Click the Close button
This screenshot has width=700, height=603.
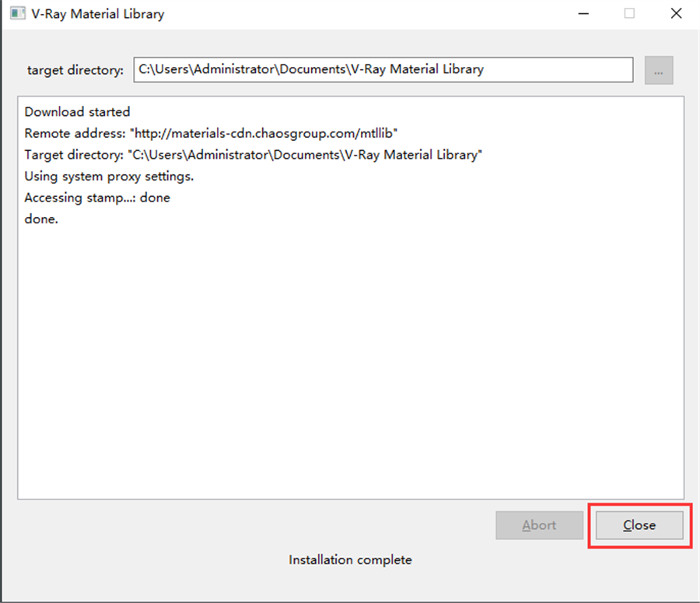639,525
